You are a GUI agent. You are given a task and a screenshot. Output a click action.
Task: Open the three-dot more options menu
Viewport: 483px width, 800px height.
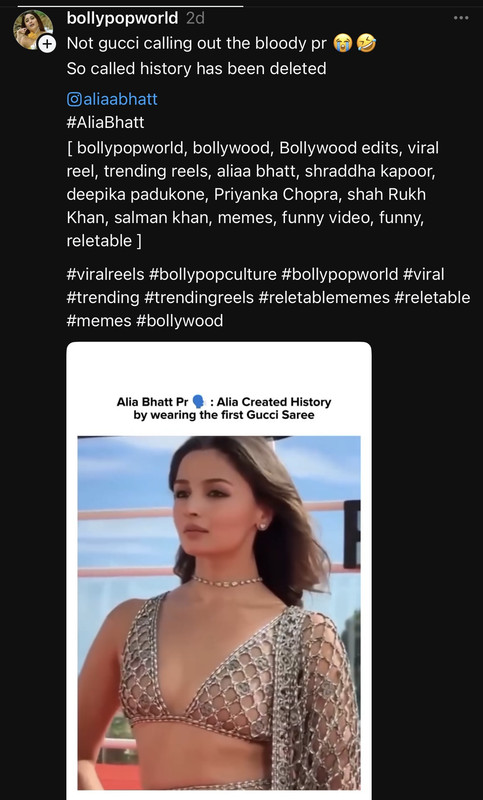point(461,18)
